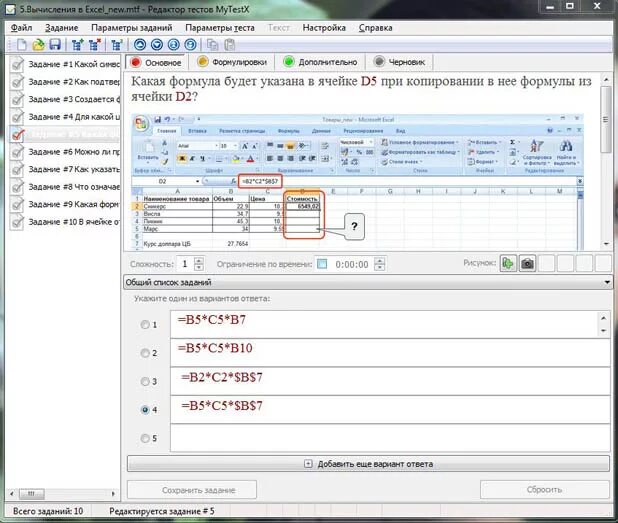This screenshot has height=523, width=618.
Task: Open the Справка menu
Action: tap(376, 28)
